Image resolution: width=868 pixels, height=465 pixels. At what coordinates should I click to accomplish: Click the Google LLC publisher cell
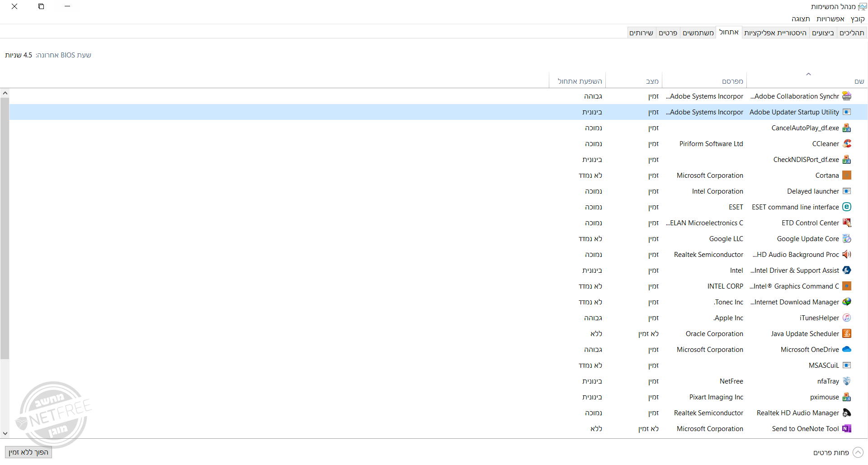tap(726, 239)
